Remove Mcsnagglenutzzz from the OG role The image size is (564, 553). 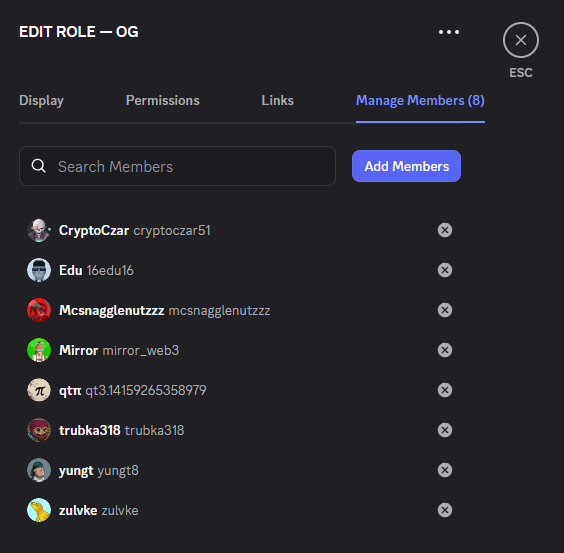(x=445, y=310)
